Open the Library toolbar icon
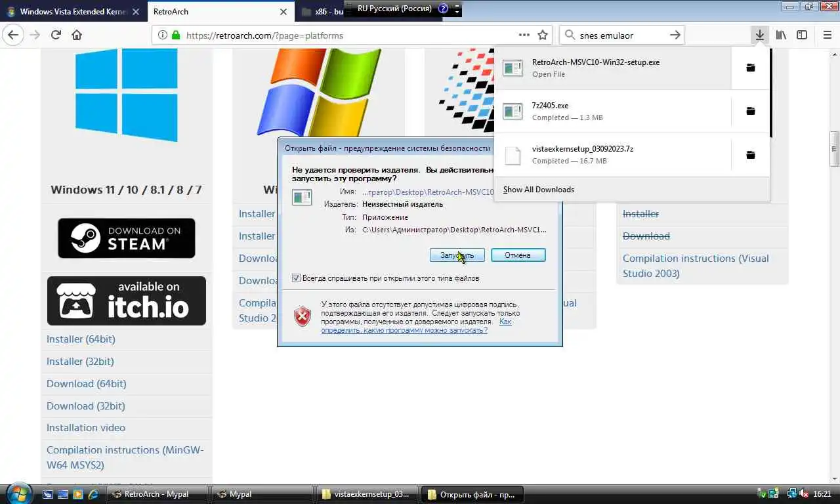The height and width of the screenshot is (504, 840). click(x=781, y=35)
